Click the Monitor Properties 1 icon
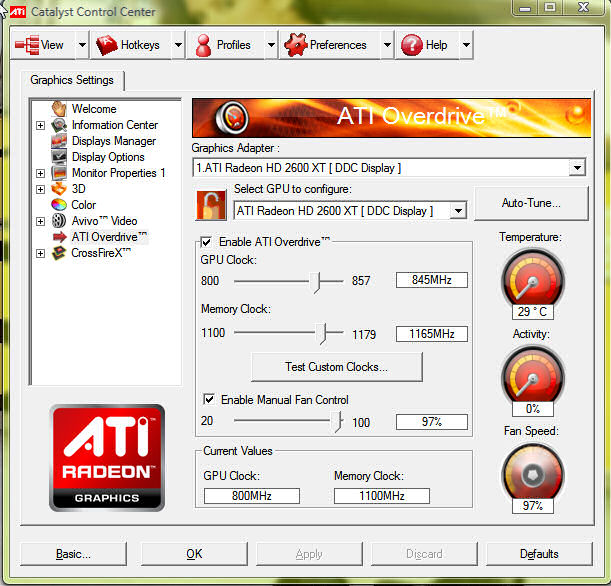The width and height of the screenshot is (611, 586). tap(59, 173)
